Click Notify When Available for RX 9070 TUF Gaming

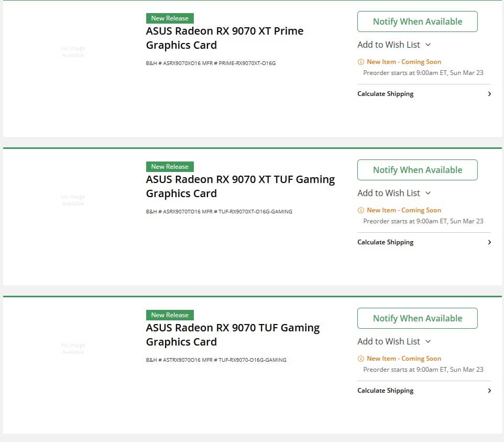417,318
